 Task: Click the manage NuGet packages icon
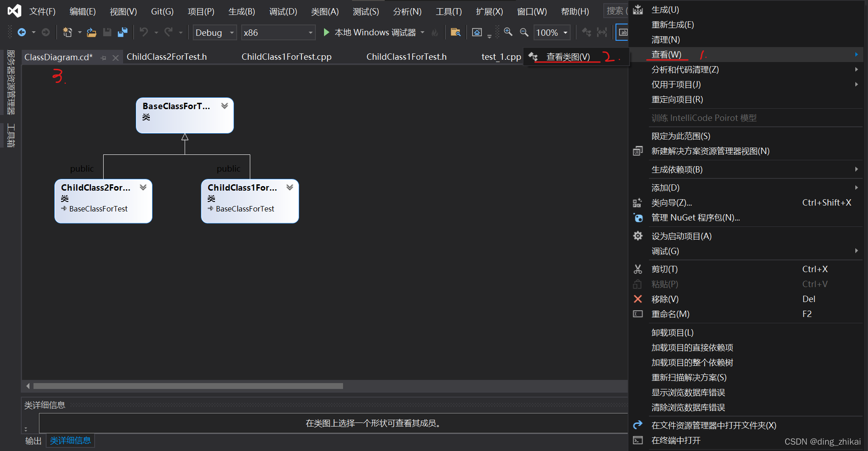pos(638,218)
